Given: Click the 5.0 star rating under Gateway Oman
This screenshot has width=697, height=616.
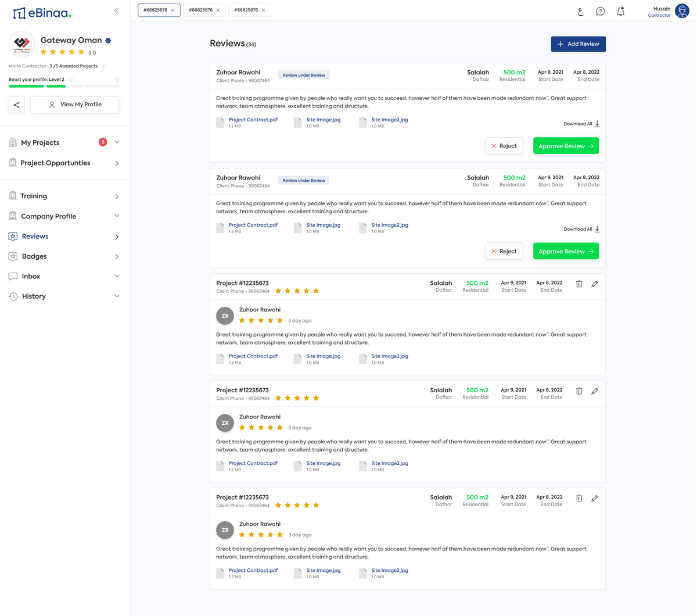Looking at the screenshot, I should coord(68,52).
